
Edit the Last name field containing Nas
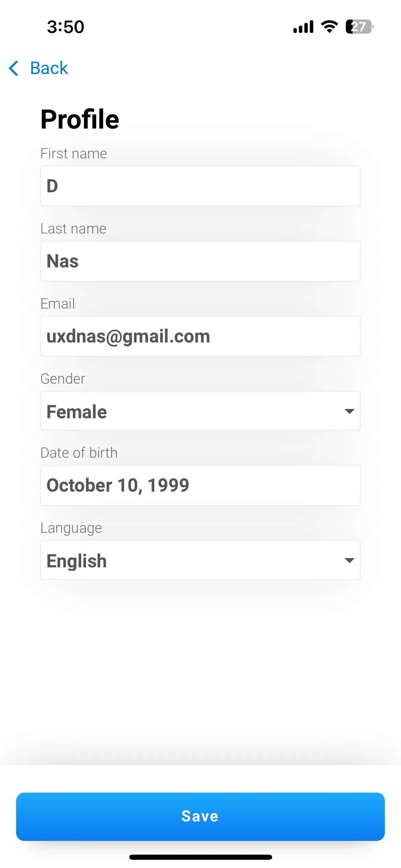click(x=200, y=261)
